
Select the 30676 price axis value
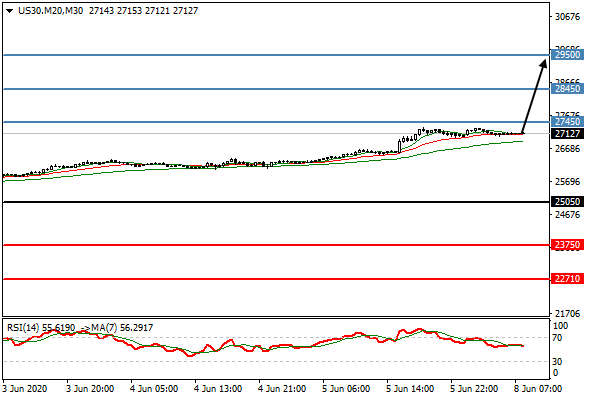pos(567,17)
